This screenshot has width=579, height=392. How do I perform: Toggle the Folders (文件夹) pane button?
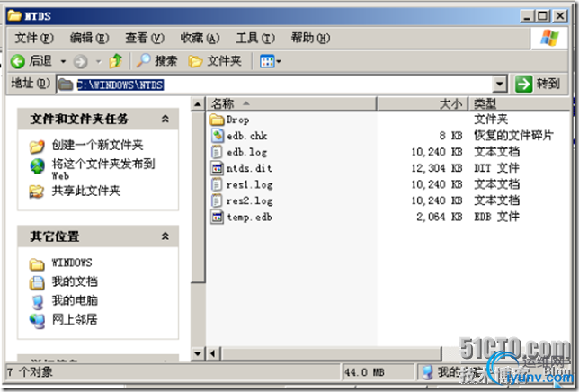pos(215,61)
